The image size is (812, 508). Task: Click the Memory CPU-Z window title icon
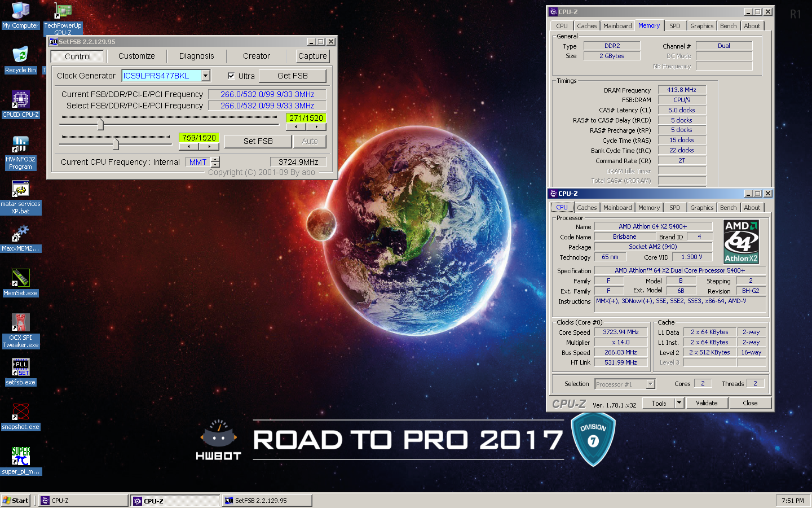click(553, 12)
